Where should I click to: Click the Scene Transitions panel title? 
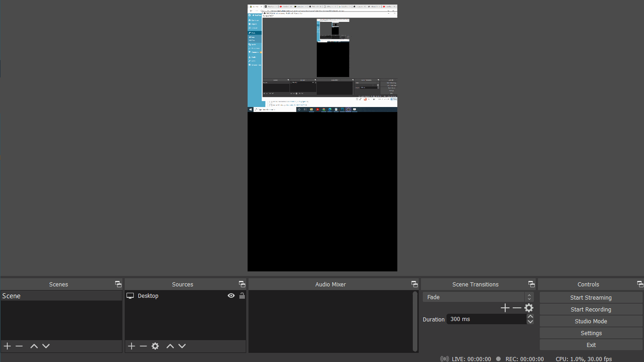475,284
